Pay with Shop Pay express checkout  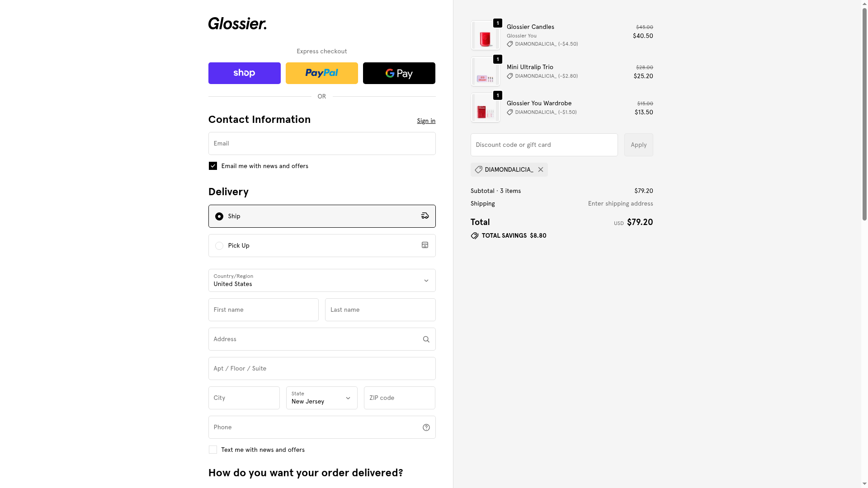pyautogui.click(x=244, y=73)
